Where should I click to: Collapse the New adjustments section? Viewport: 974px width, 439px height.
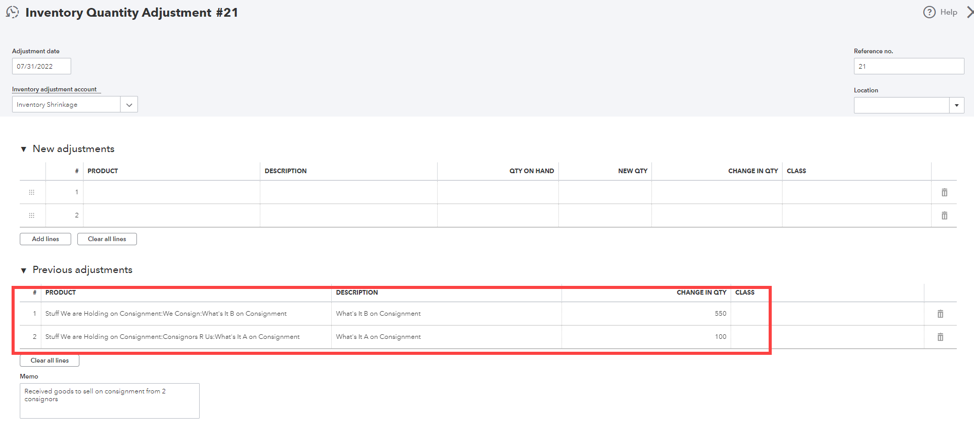click(x=24, y=149)
